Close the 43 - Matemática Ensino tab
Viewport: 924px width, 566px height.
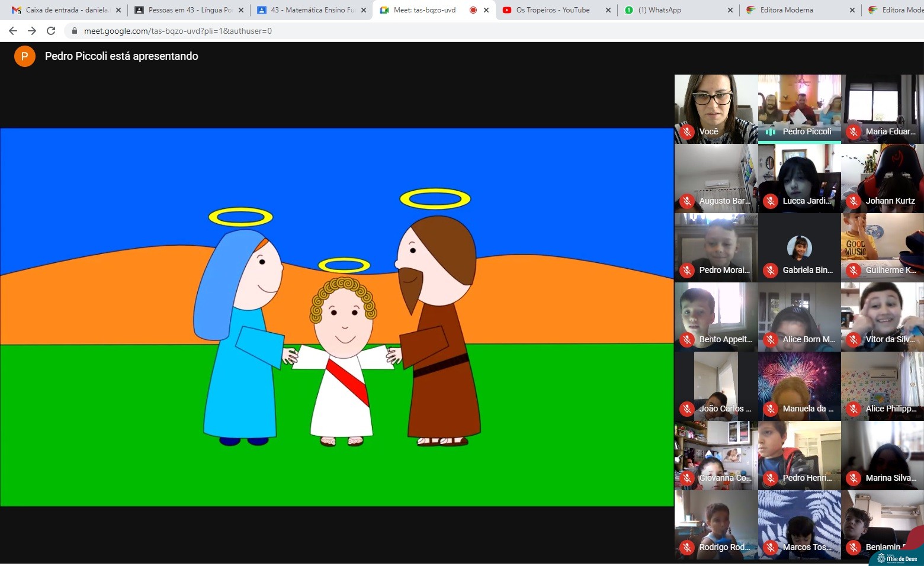click(x=363, y=10)
